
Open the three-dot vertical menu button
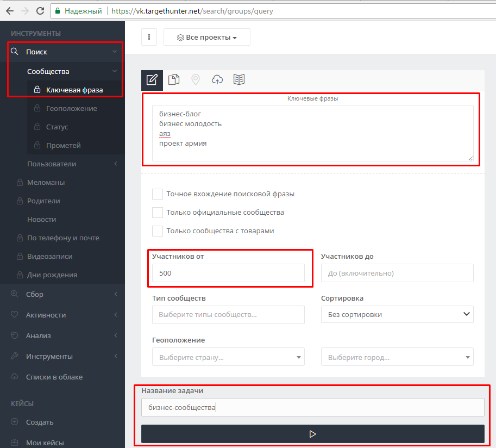coord(149,37)
